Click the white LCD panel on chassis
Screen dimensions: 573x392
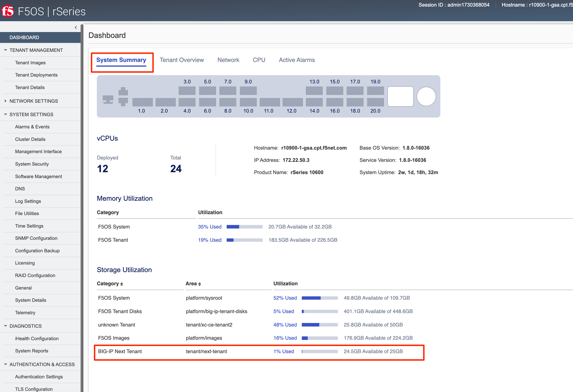(400, 96)
